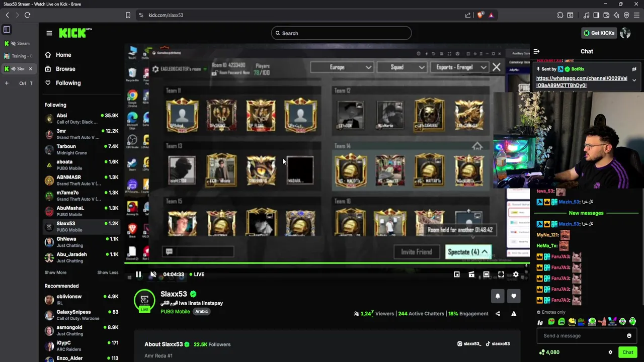Click the Arabic language tag

[201, 312]
